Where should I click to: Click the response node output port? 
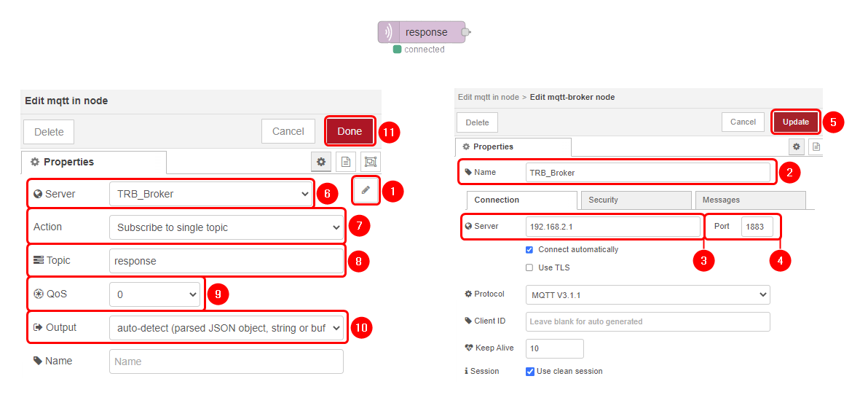(x=466, y=32)
